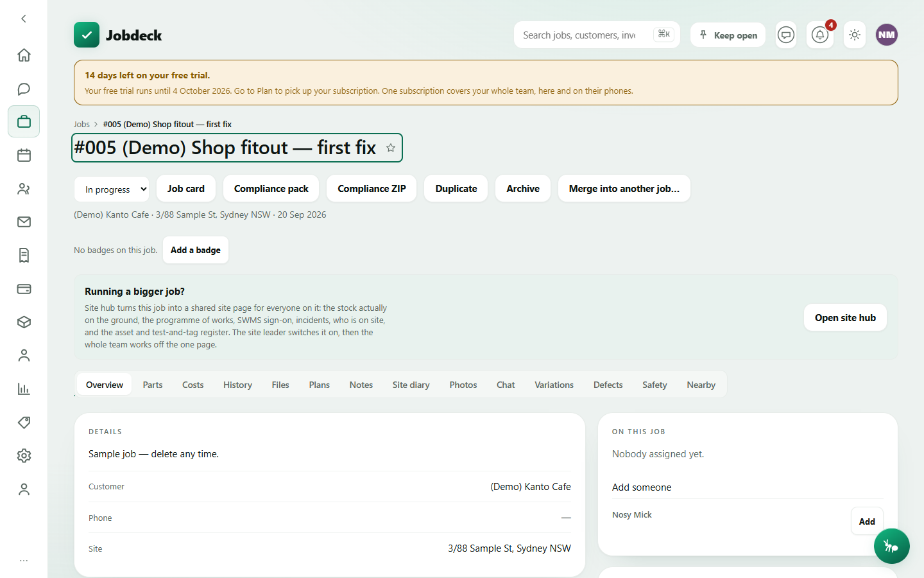Toggle light/dark theme sun icon
Viewport: 924px width, 578px height.
pyautogui.click(x=854, y=35)
